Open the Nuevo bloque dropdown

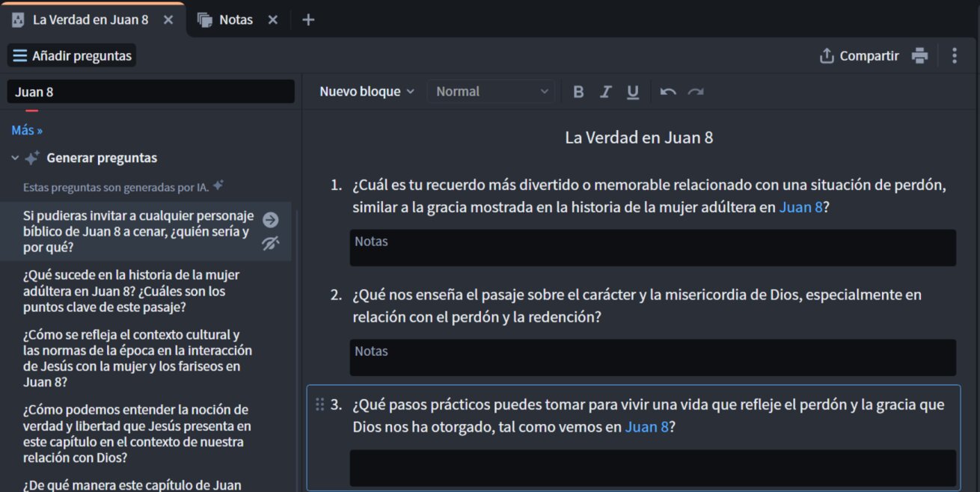[x=367, y=92]
